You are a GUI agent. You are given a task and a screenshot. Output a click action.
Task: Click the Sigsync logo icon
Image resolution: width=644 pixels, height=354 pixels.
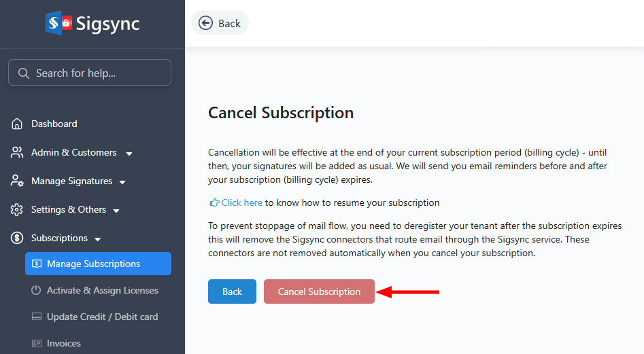pos(59,23)
